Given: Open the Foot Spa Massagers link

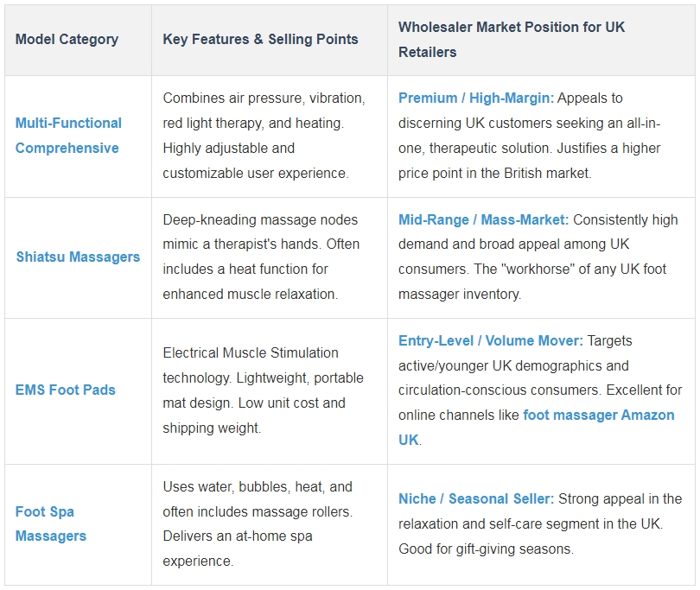Looking at the screenshot, I should pyautogui.click(x=50, y=524).
